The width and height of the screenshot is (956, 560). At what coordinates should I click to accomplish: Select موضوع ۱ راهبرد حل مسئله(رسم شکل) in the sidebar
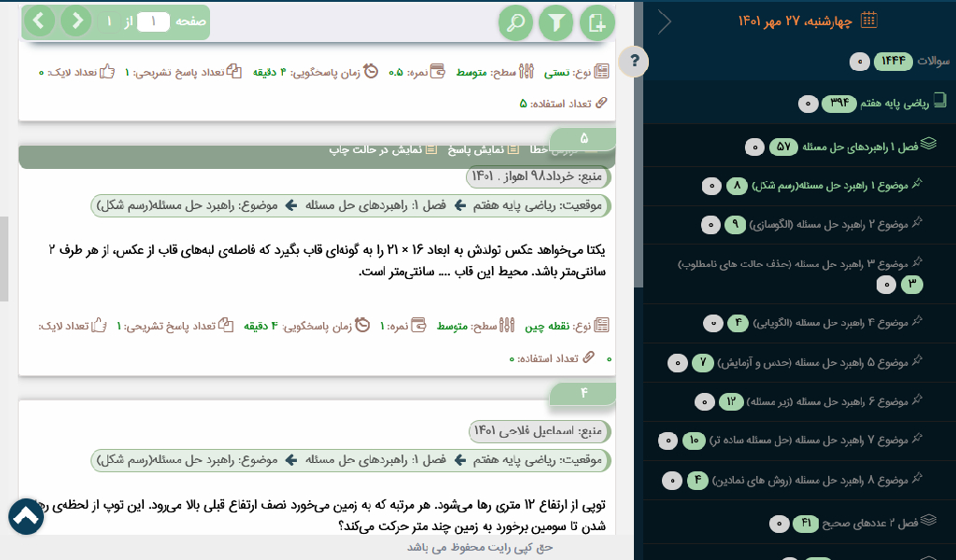830,186
